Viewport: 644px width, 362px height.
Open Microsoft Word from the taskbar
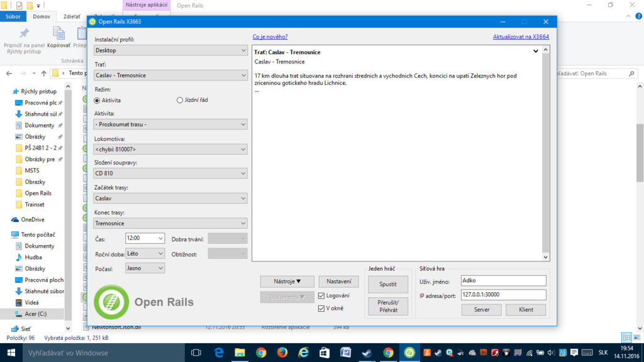point(345,353)
